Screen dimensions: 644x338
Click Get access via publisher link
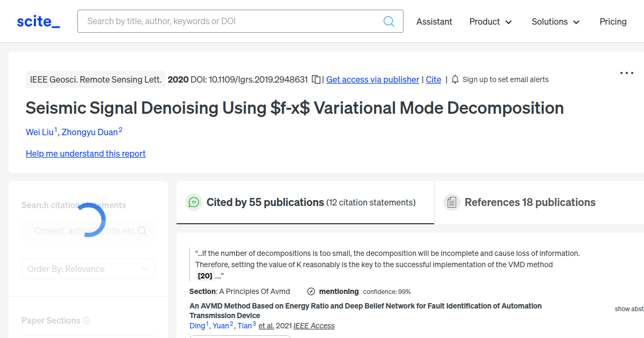tap(372, 79)
